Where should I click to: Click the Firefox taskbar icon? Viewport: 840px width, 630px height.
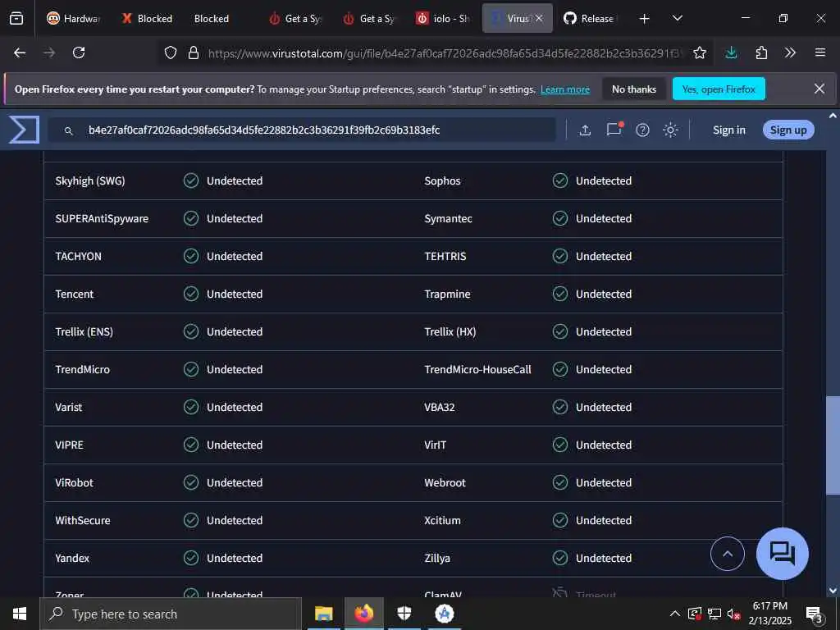tap(363, 614)
